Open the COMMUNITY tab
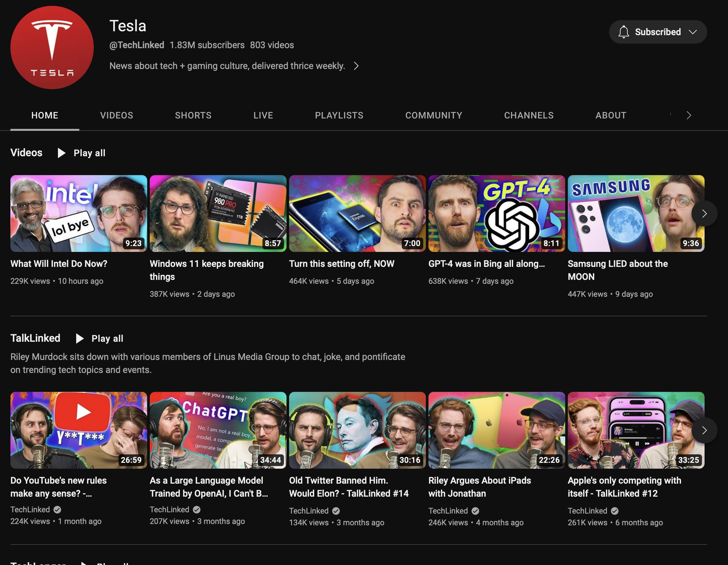 pyautogui.click(x=433, y=115)
